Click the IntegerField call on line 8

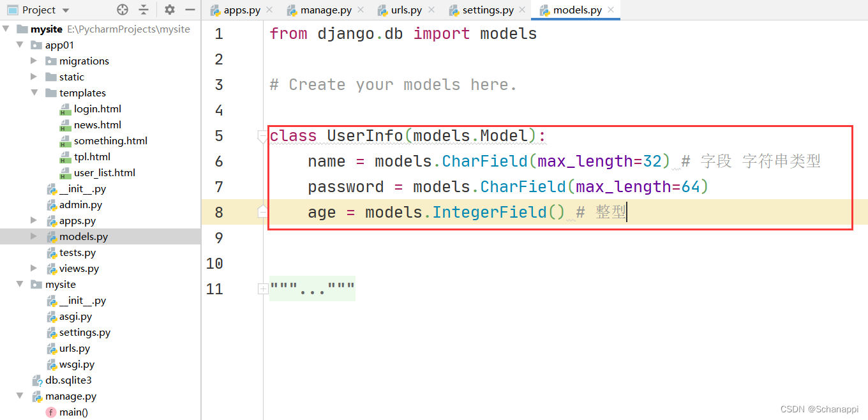(x=499, y=212)
